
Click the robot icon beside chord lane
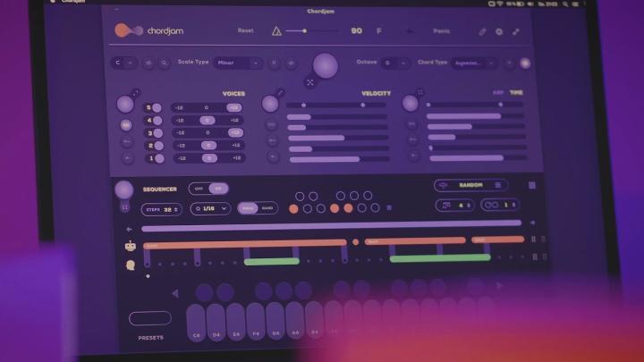click(131, 246)
